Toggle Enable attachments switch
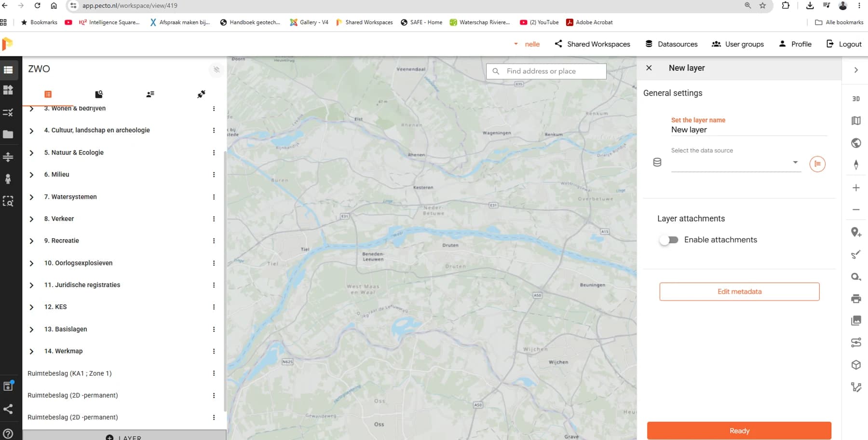868x440 pixels. [669, 240]
